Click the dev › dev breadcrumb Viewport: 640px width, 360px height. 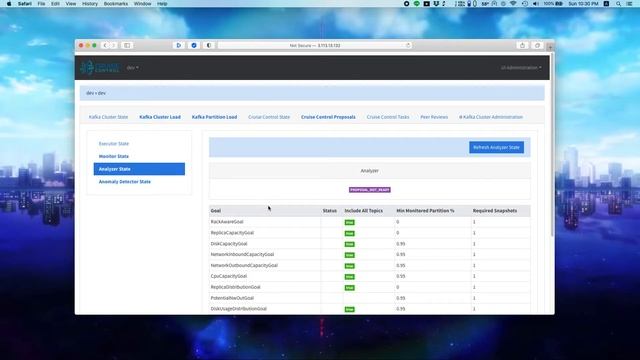pos(96,93)
